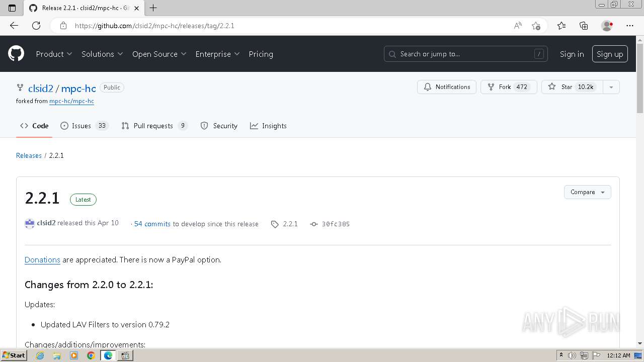
Task: Open the mpc-hc/mpc-hc parent repository link
Action: point(71,101)
